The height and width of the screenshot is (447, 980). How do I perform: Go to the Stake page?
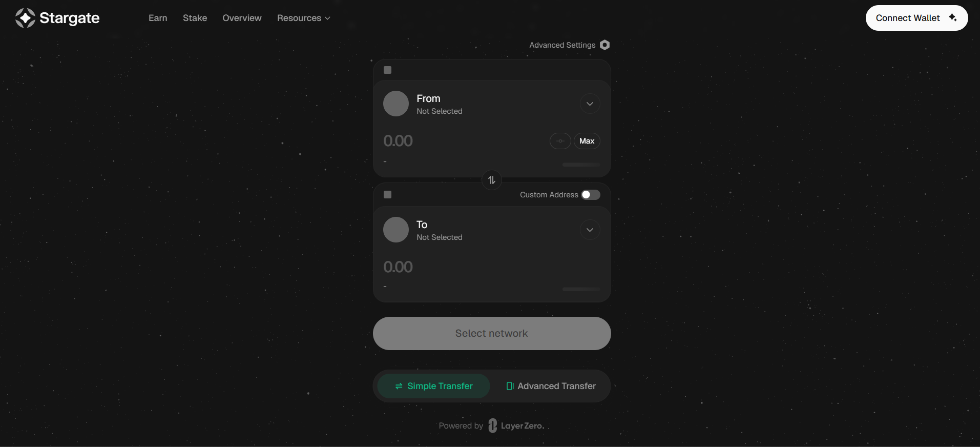click(195, 18)
